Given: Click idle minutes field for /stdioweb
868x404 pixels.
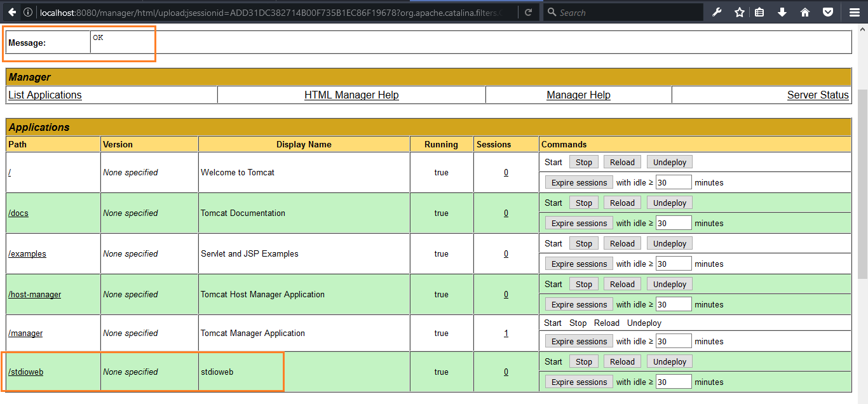Looking at the screenshot, I should pyautogui.click(x=674, y=382).
